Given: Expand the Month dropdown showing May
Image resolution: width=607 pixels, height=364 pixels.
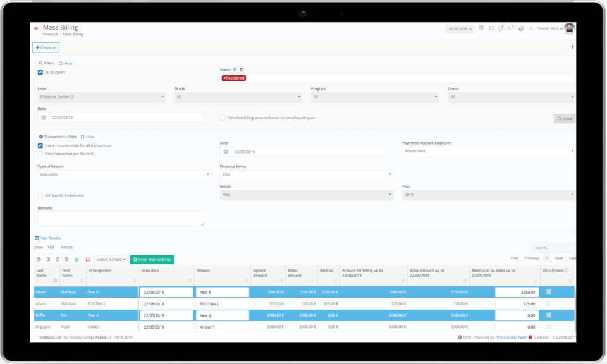Looking at the screenshot, I should click(x=306, y=196).
